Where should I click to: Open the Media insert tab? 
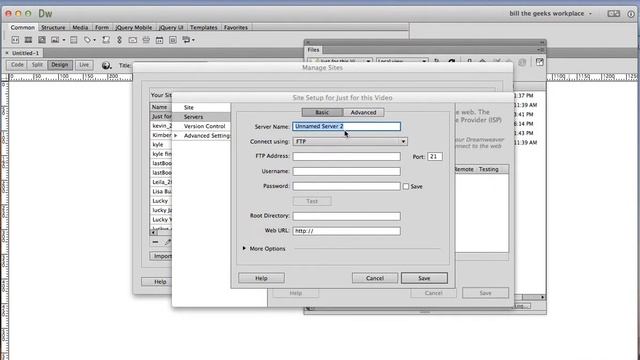click(80, 27)
